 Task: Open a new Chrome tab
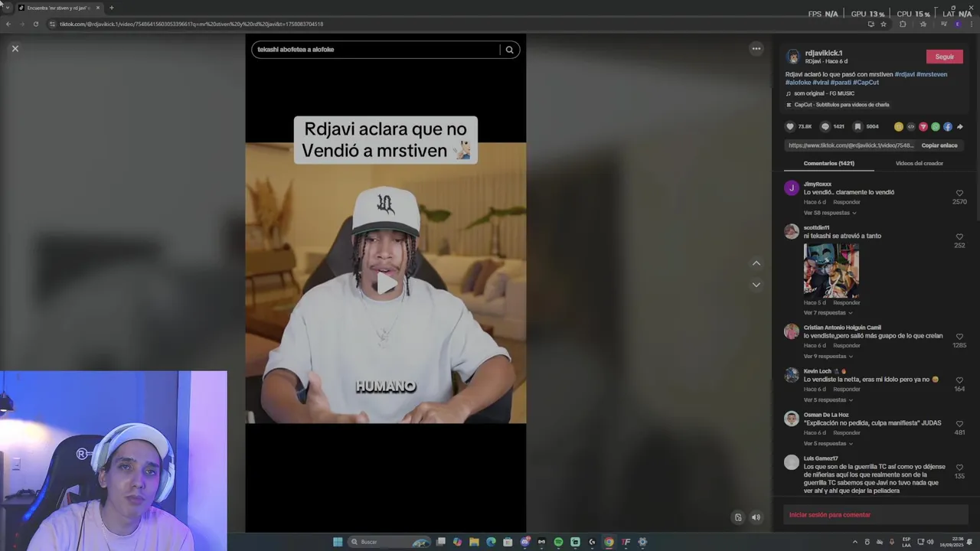(111, 8)
